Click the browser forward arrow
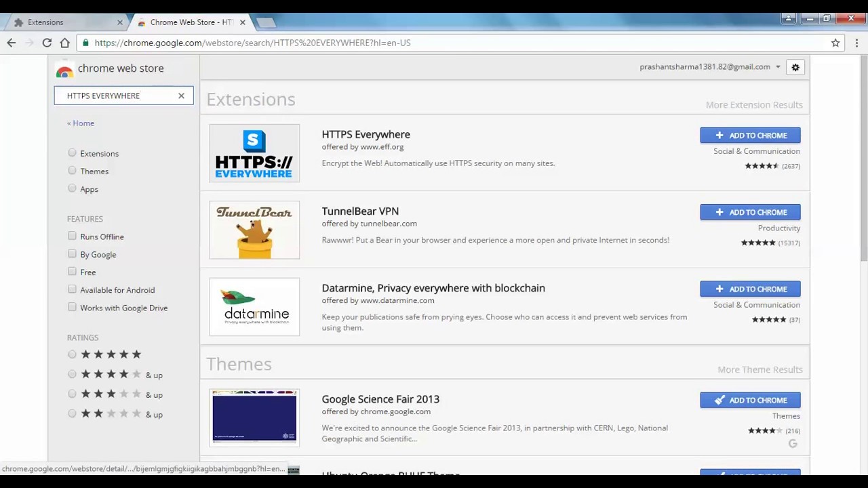868x488 pixels. pyautogui.click(x=29, y=43)
